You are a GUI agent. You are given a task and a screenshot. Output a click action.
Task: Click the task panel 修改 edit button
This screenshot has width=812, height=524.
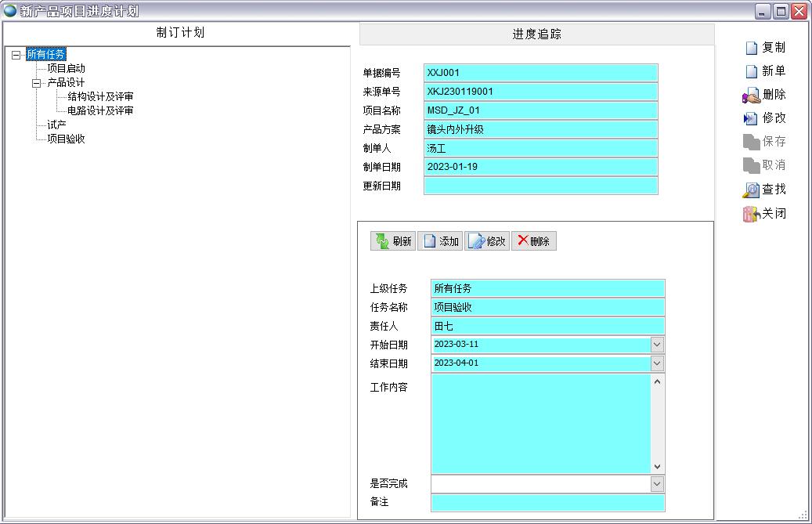point(486,241)
